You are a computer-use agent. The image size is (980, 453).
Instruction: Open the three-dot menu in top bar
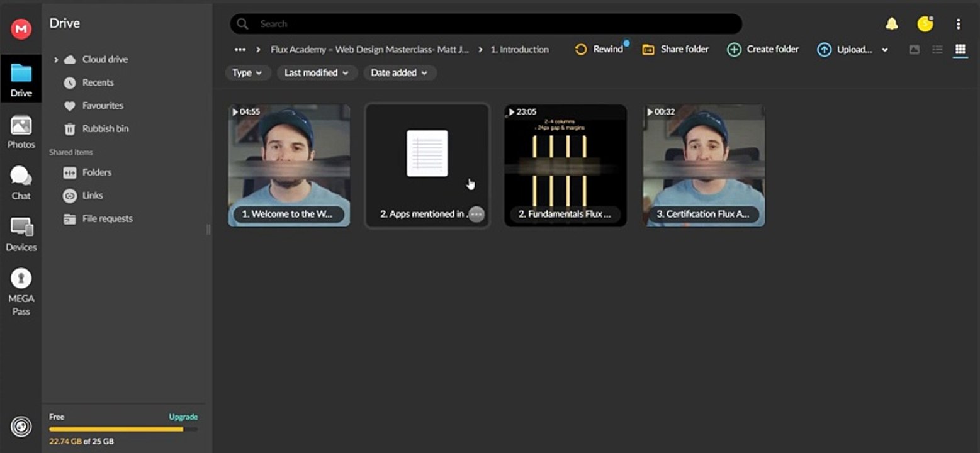[x=958, y=24]
